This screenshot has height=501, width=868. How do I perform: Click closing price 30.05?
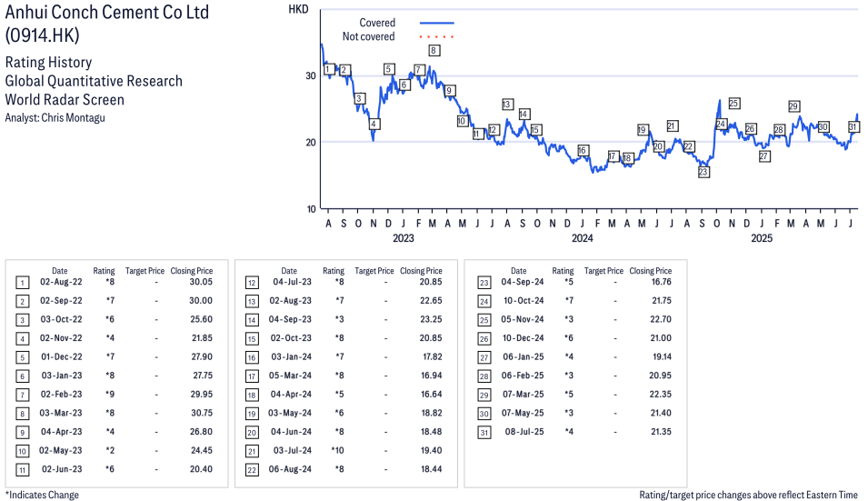[201, 282]
